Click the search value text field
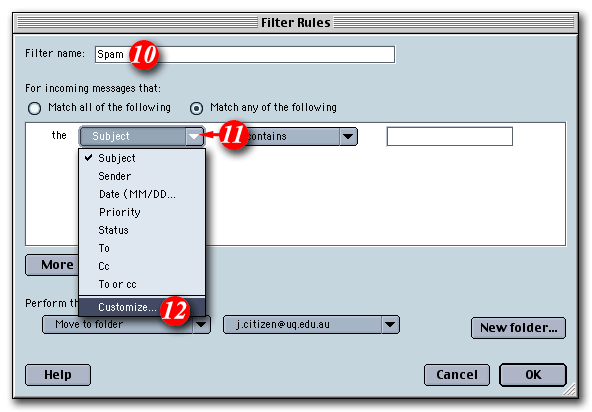 pos(450,136)
